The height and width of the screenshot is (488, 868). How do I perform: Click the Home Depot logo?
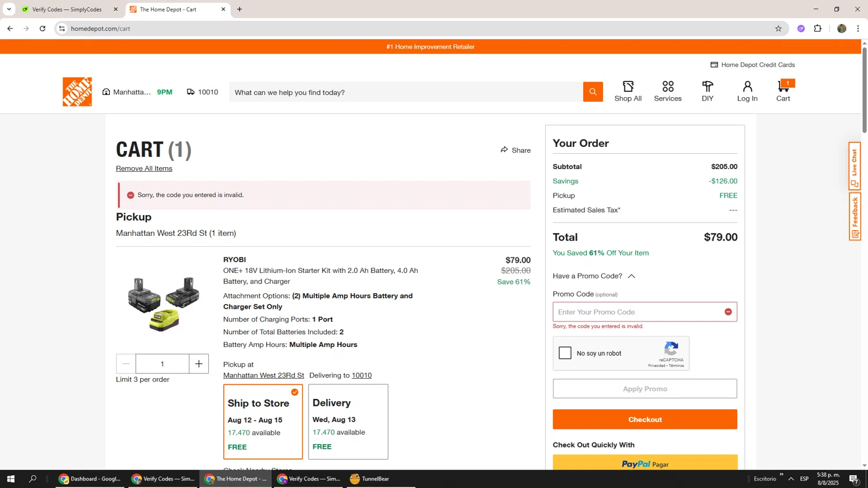coord(77,91)
